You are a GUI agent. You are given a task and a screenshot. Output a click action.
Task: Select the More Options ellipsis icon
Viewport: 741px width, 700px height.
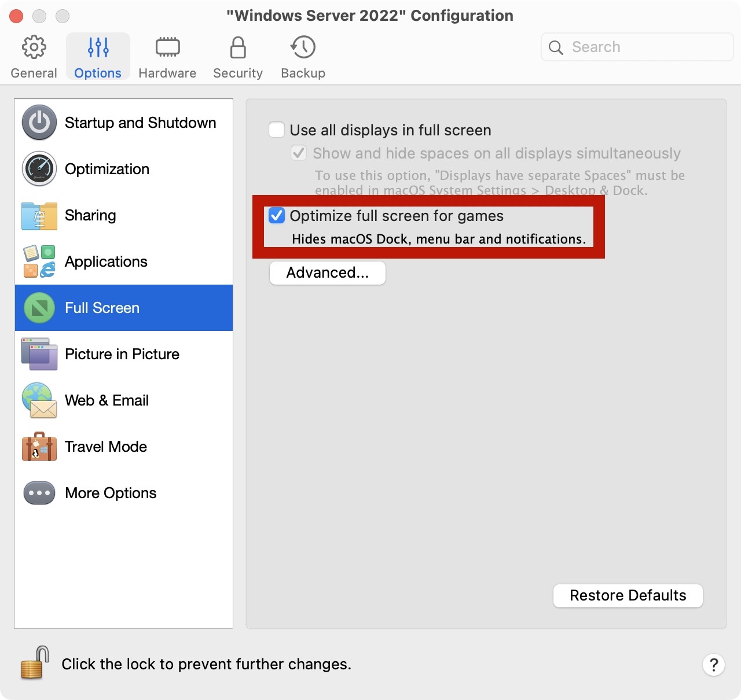[39, 493]
